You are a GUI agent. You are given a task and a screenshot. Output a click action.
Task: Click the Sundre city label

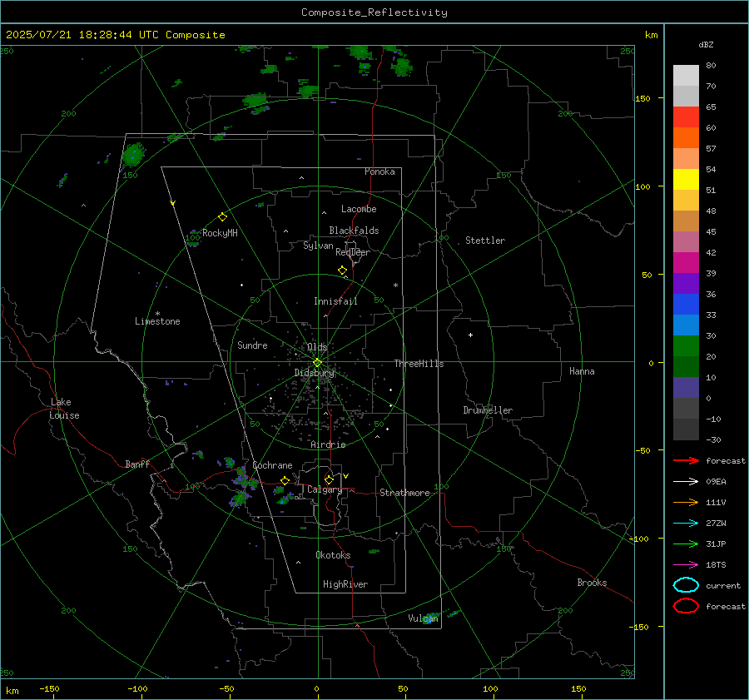click(x=252, y=345)
